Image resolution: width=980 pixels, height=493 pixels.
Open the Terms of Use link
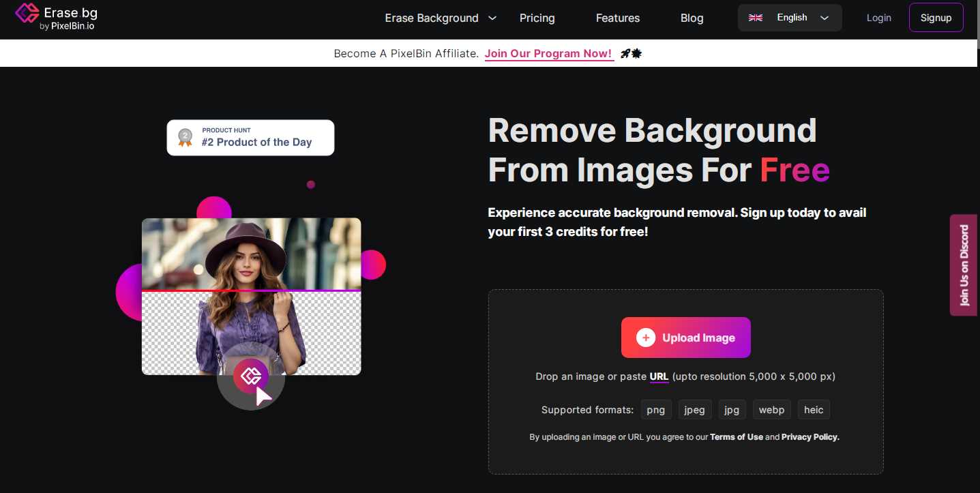pyautogui.click(x=736, y=437)
